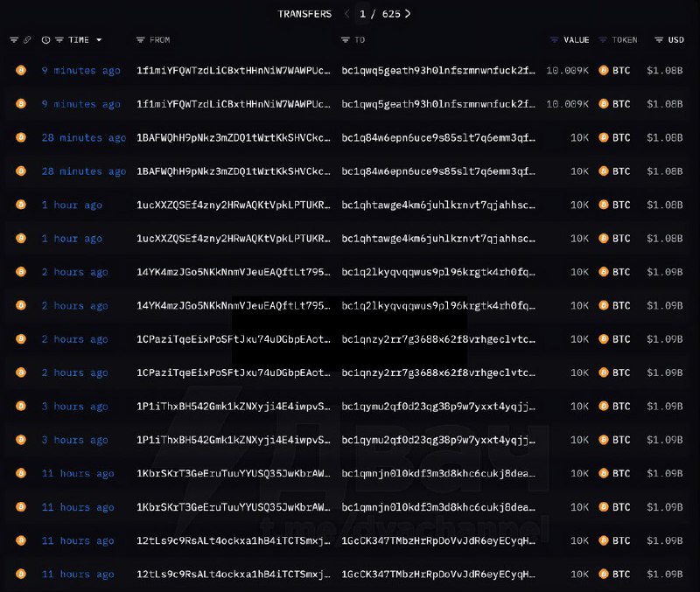Open the TIME column filter
The width and height of the screenshot is (700, 592).
[x=59, y=40]
